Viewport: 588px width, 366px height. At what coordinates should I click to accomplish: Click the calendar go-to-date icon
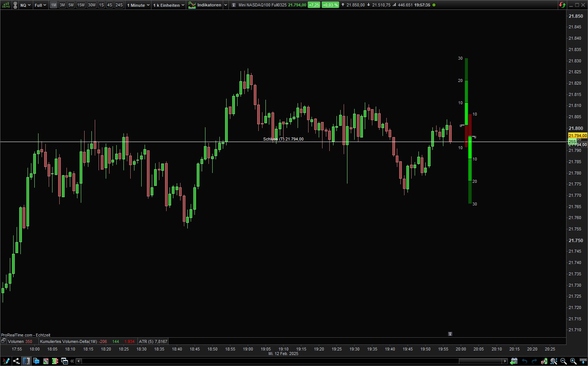tap(514, 361)
